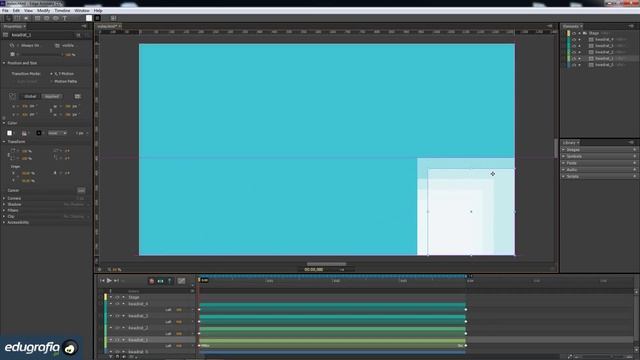Jump playhead to timeline end
The width and height of the screenshot is (640, 360).
point(116,281)
